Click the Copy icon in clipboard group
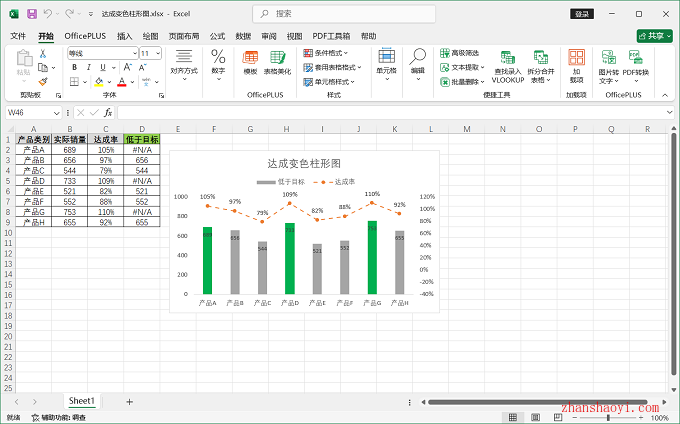This screenshot has height=424, width=680. pos(43,68)
